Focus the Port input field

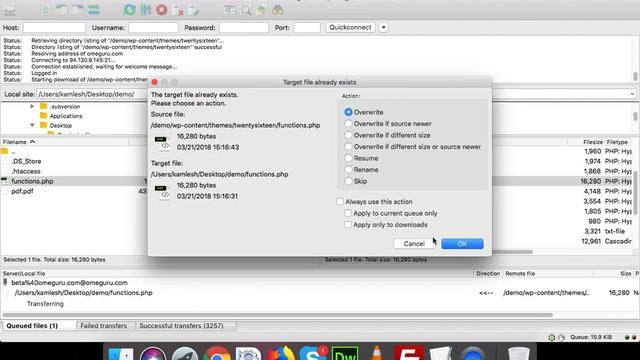point(307,27)
